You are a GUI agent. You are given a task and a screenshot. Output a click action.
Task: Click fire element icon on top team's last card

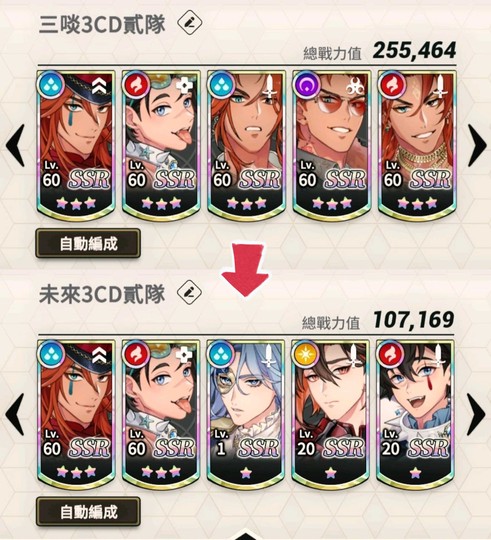[390, 85]
